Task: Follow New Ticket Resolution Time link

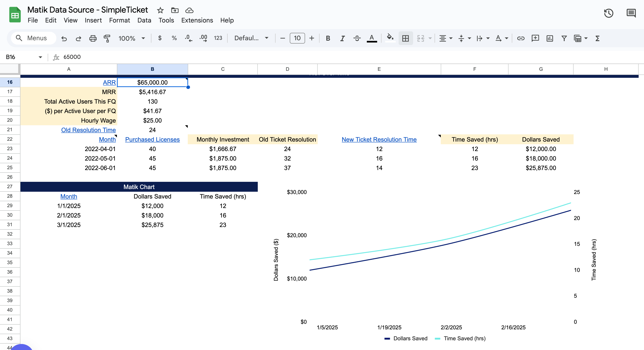Action: [x=379, y=139]
